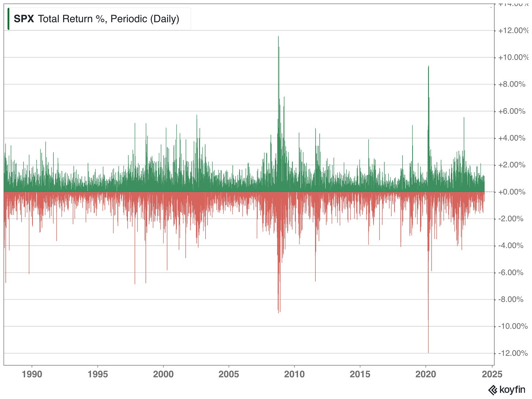This screenshot has width=532, height=399.
Task: Click the +2.00% y-axis label
Action: point(512,165)
